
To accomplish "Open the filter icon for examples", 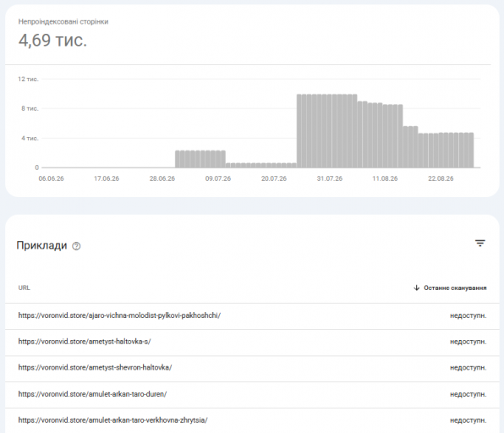I will [479, 244].
